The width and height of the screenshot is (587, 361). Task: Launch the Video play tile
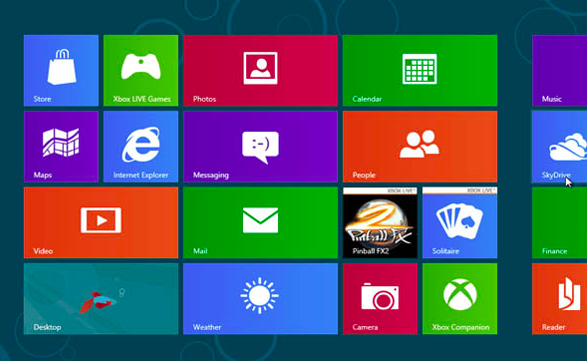pyautogui.click(x=101, y=222)
